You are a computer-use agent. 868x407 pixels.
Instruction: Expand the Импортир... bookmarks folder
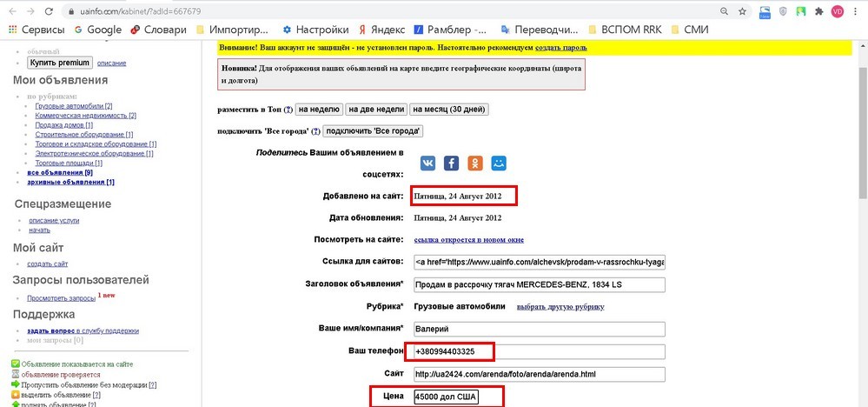tap(232, 30)
